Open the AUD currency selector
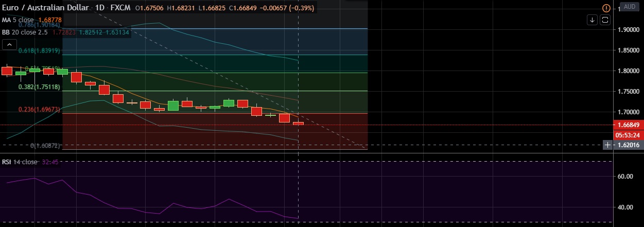The image size is (644, 227). tap(630, 7)
